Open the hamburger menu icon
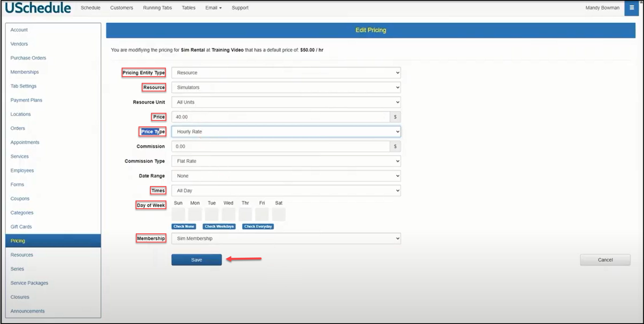The height and width of the screenshot is (324, 644). (x=631, y=8)
